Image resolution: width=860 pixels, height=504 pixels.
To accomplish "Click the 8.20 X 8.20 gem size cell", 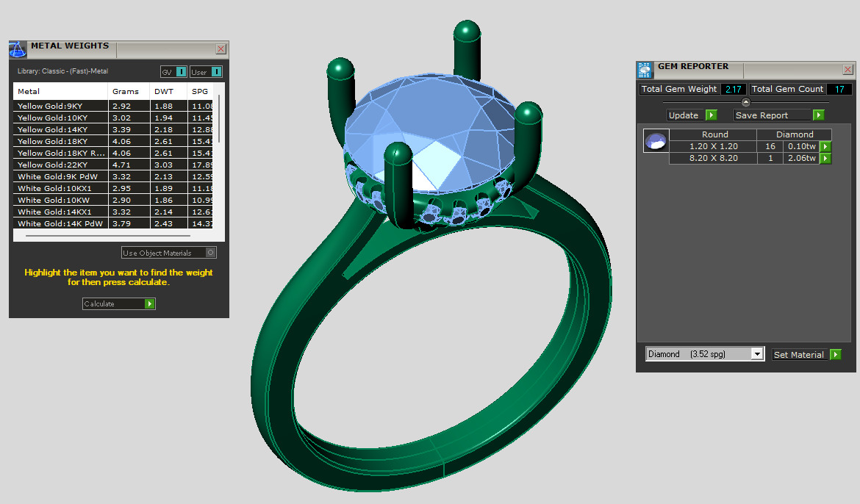I will pos(713,158).
